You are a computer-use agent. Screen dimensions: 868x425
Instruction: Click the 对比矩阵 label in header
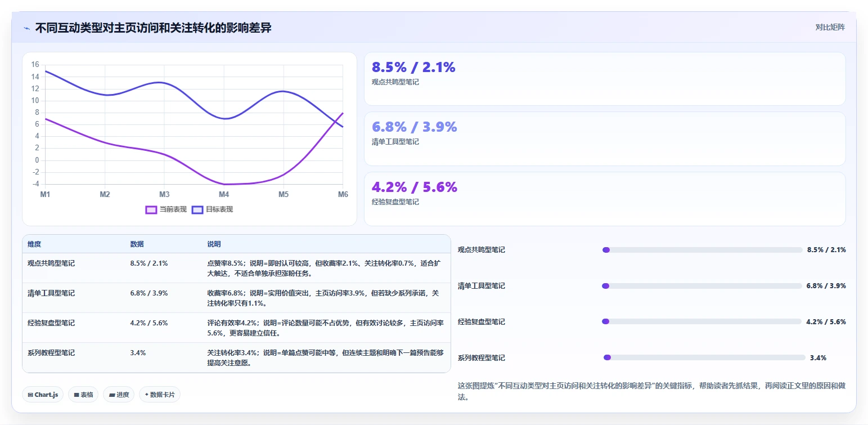point(830,27)
